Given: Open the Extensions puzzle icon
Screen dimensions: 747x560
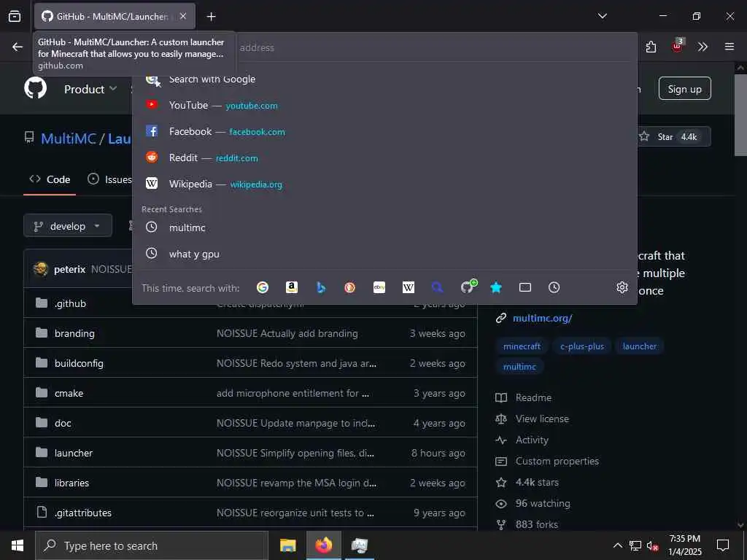Looking at the screenshot, I should tap(651, 47).
